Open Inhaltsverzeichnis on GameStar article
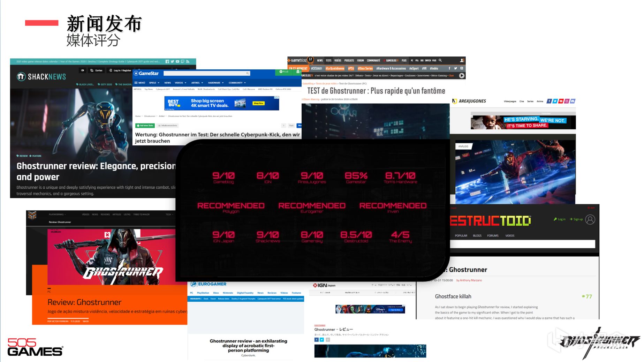This screenshot has width=644, height=362. pos(168,126)
